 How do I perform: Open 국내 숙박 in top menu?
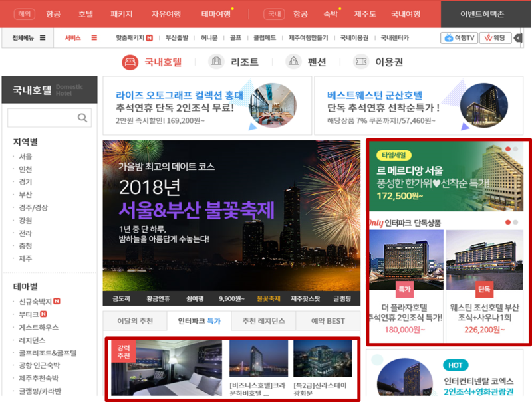tap(331, 14)
